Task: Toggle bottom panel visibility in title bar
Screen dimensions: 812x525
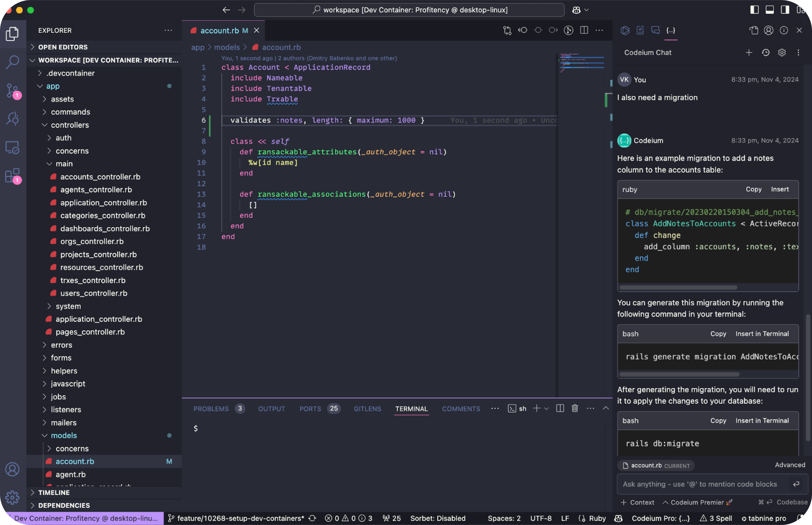Action: pos(770,10)
